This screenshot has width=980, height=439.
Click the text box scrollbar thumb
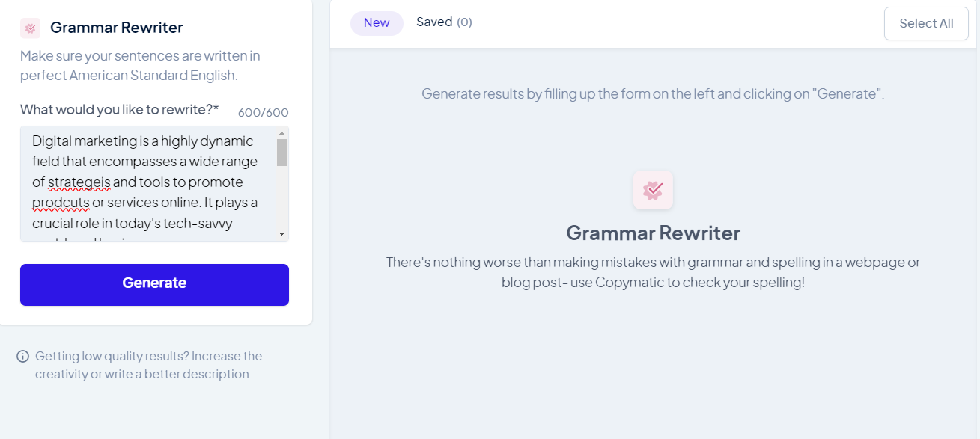click(x=281, y=153)
